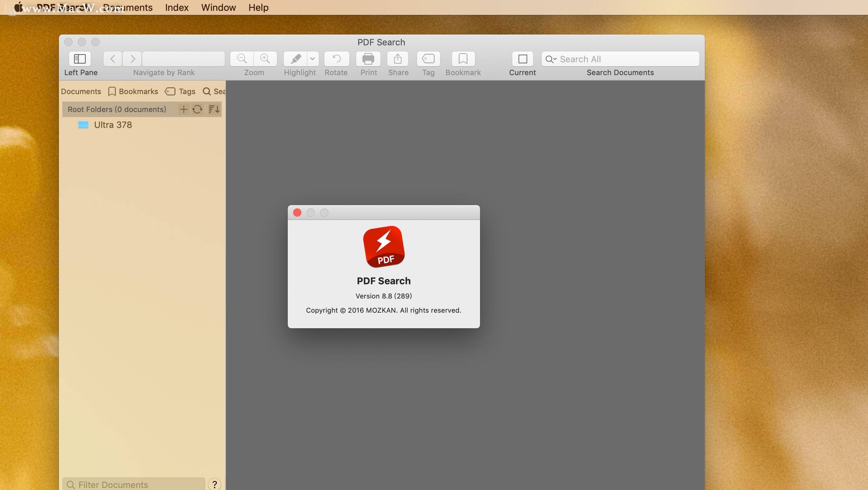Viewport: 868px width, 490px height.
Task: Click the Search All input field
Action: [620, 59]
